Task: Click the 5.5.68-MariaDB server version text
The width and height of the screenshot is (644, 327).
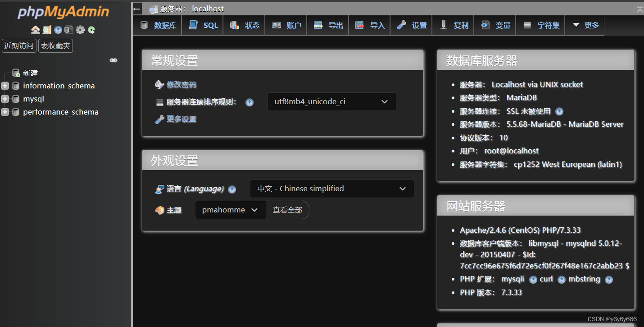Action: 565,124
